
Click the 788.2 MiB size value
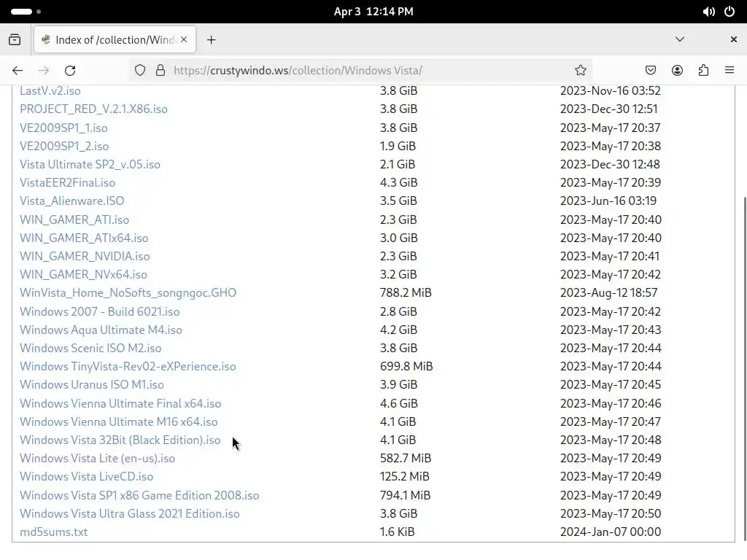pos(406,293)
